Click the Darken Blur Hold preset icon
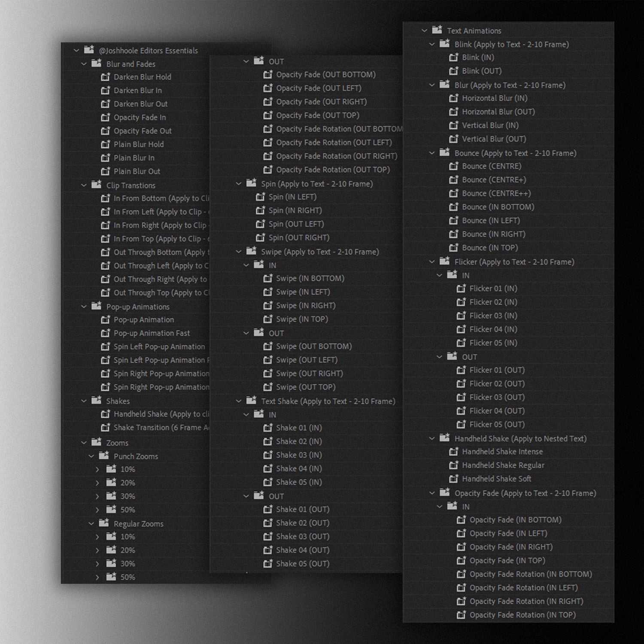This screenshot has height=644, width=644. pos(105,77)
